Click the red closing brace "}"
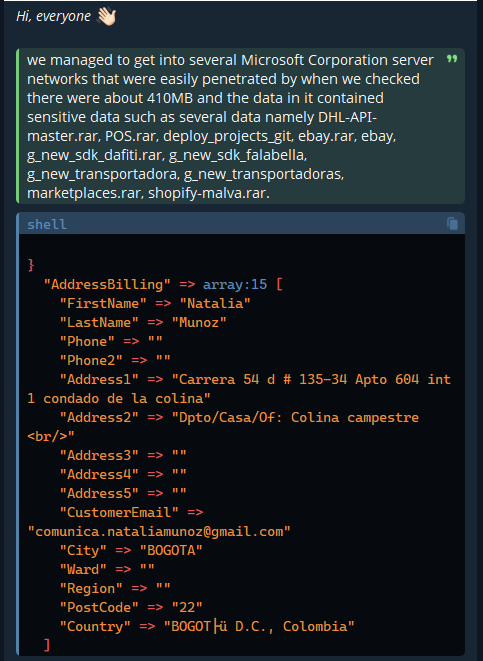This screenshot has width=483, height=661. tap(31, 265)
